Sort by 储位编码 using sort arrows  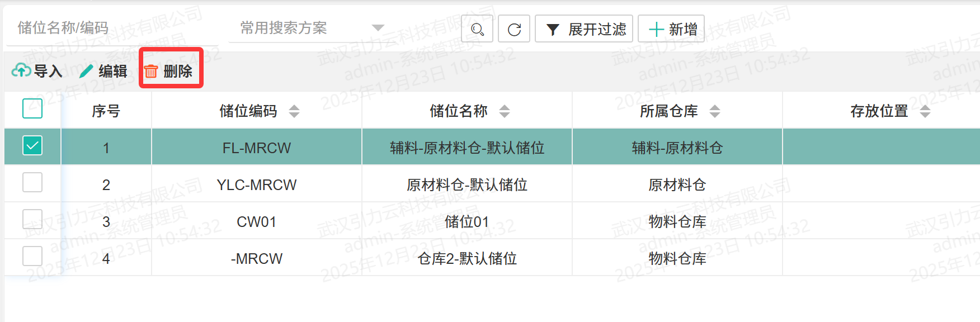click(294, 111)
